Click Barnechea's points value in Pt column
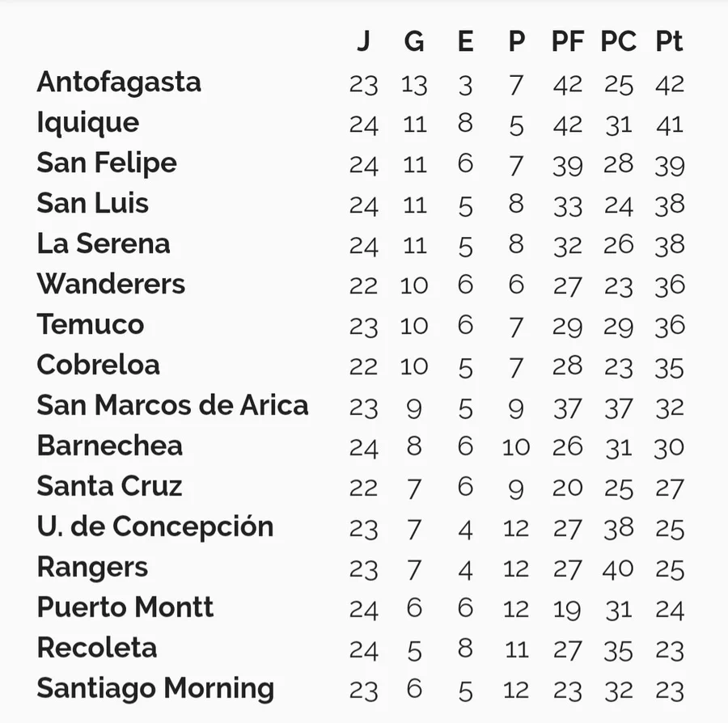728x723 pixels. 670,447
